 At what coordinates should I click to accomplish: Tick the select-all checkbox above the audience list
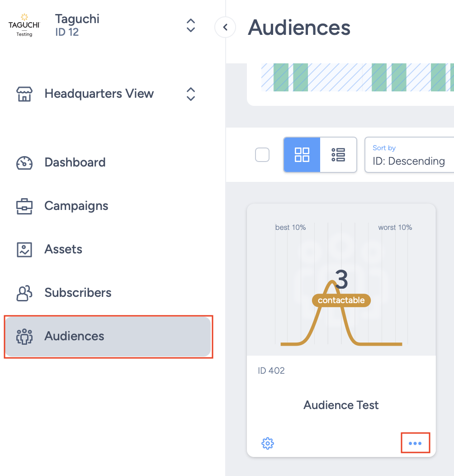(x=262, y=154)
